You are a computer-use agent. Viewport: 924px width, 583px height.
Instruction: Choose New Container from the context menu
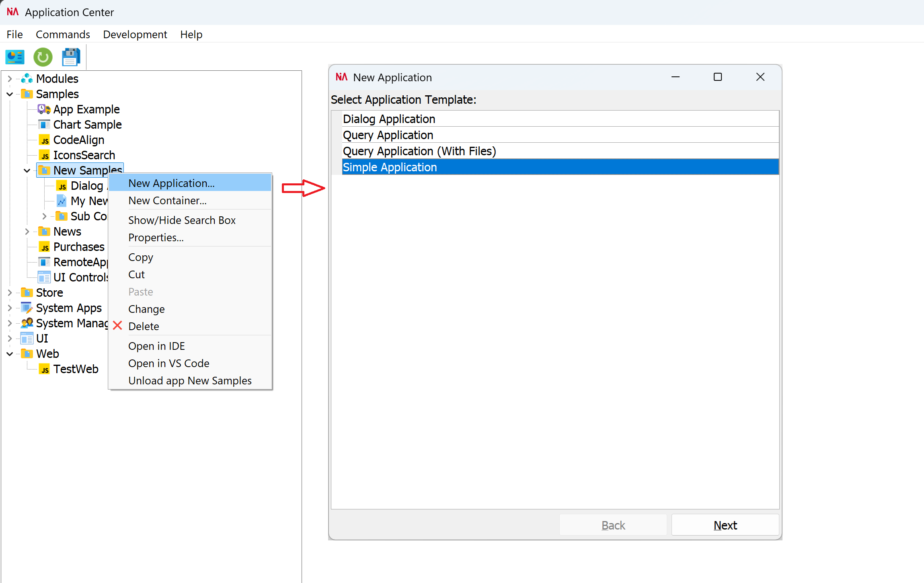(168, 200)
